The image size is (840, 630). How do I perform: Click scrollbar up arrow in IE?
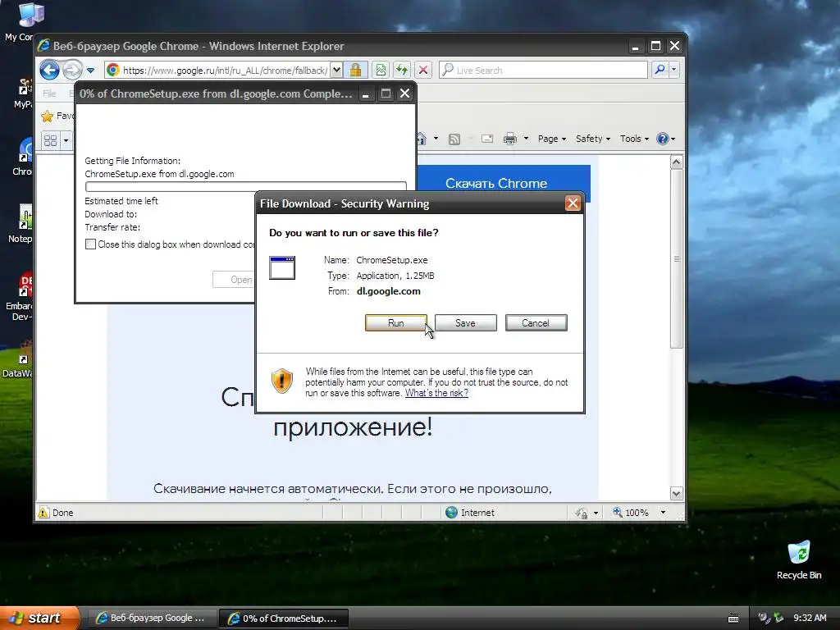(676, 162)
